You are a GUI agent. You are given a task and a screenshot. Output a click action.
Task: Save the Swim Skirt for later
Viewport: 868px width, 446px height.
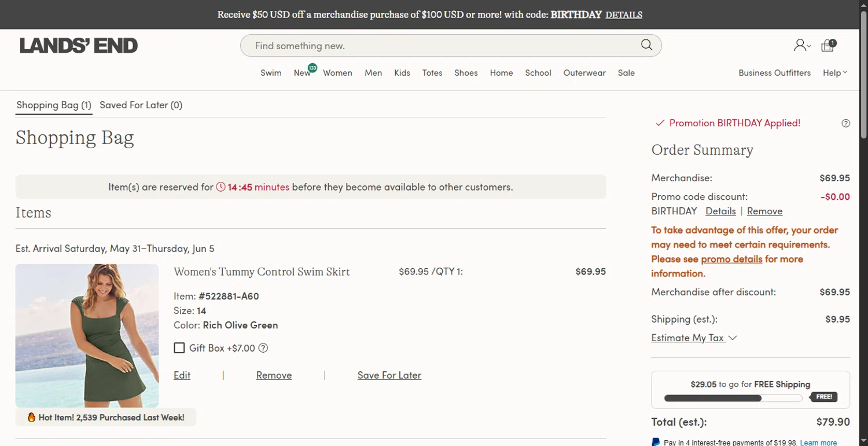click(389, 375)
